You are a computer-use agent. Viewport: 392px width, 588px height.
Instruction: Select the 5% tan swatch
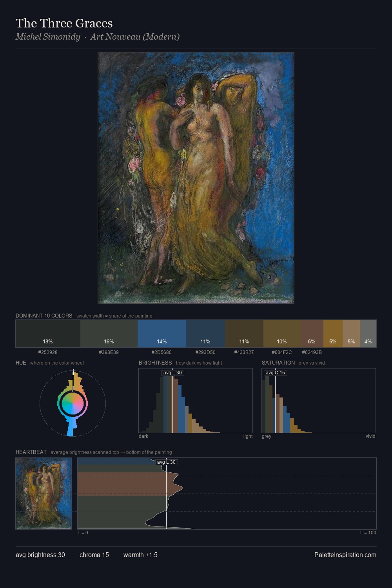(x=351, y=334)
